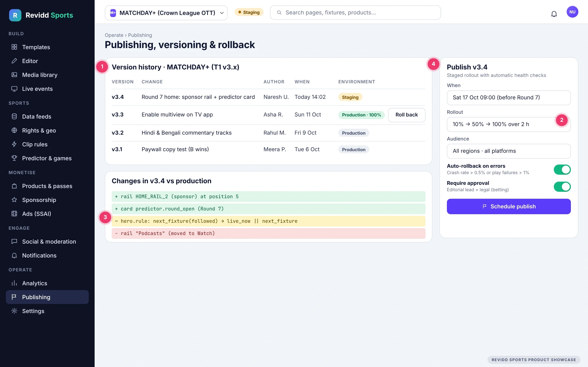Click the Analytics bar chart icon

tap(14, 283)
